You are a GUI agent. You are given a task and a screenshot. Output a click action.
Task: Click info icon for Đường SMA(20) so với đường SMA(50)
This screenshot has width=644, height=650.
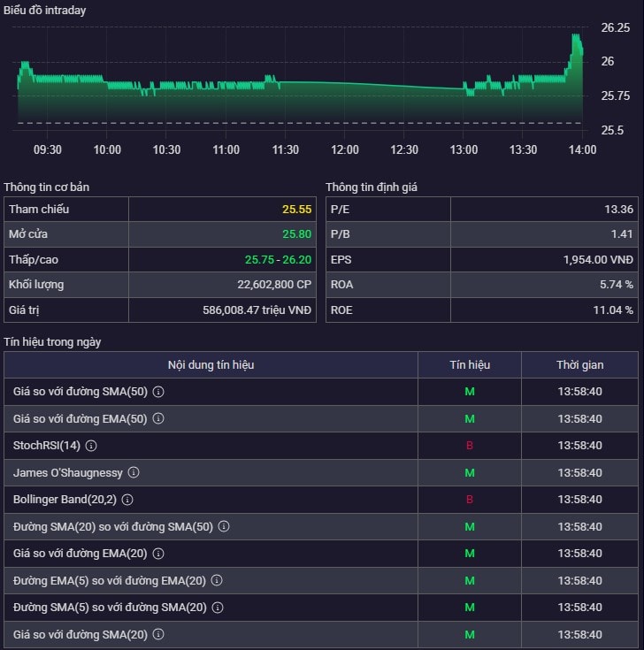click(x=224, y=526)
